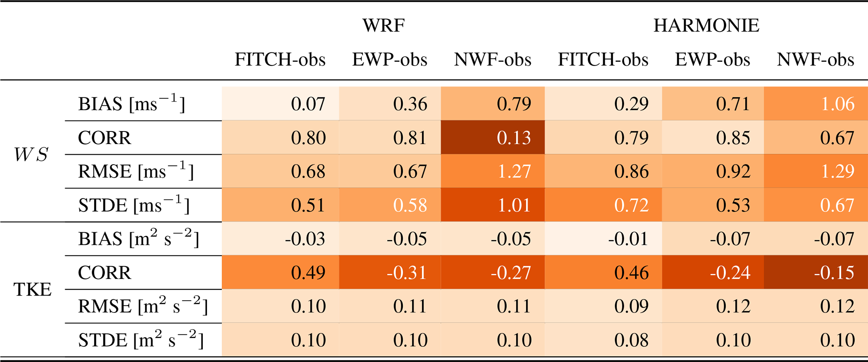
Task: Select the dark cell showing 0.13
Action: pos(493,138)
